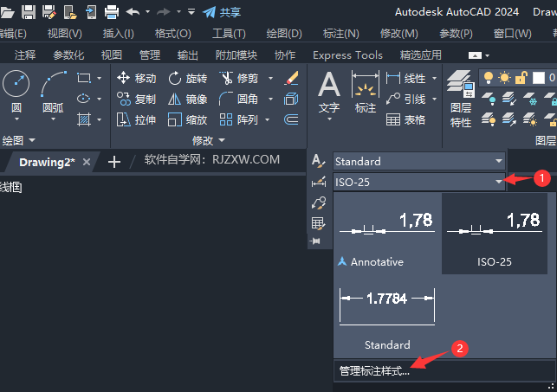The image size is (557, 392).
Task: Switch to the 输出 ribbon tab
Action: pyautogui.click(x=188, y=55)
